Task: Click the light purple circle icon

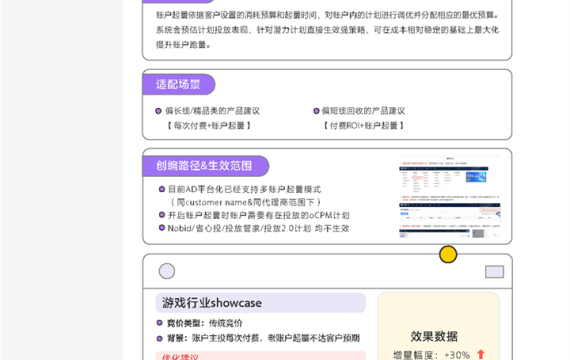Action: pyautogui.click(x=166, y=271)
